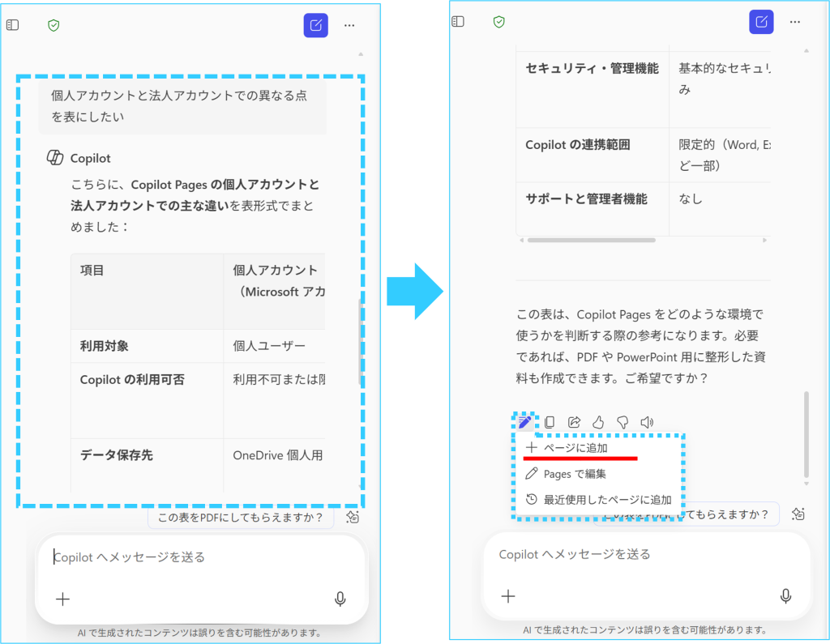This screenshot has width=830, height=644.
Task: Click the closing paragraph starting この表は、Copilot Pages
Action: point(641,346)
